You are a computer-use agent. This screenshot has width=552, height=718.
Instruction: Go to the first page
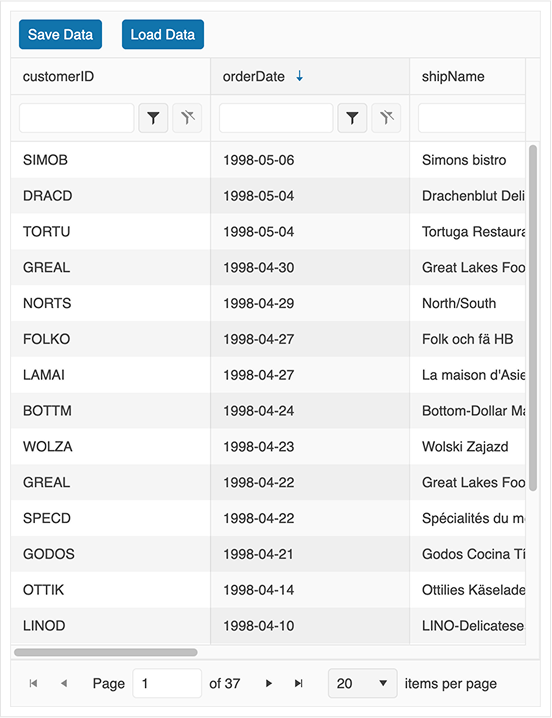33,683
